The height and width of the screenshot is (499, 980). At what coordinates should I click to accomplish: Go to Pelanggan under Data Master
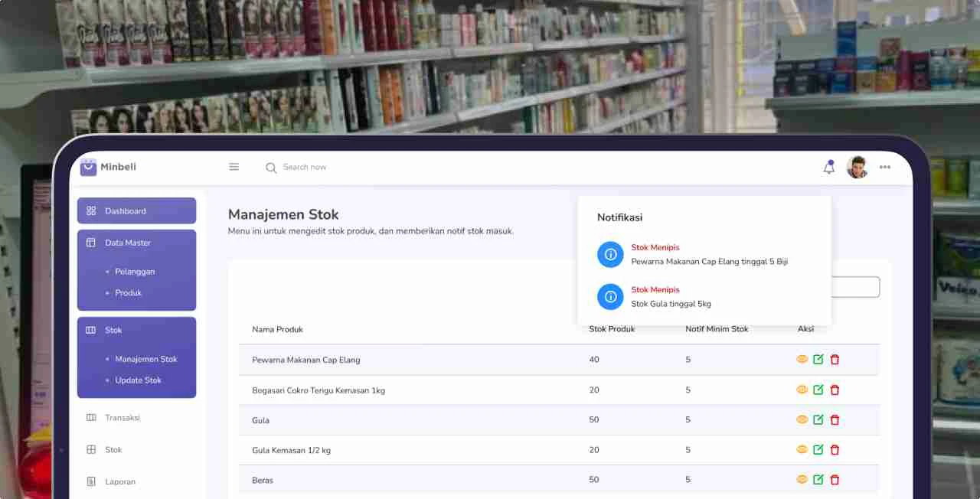[135, 272]
